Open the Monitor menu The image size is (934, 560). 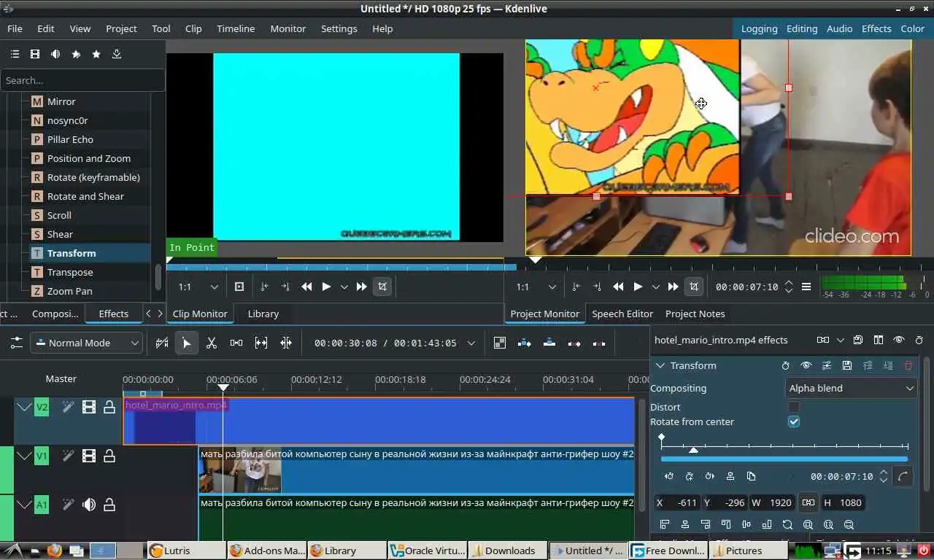pos(288,28)
